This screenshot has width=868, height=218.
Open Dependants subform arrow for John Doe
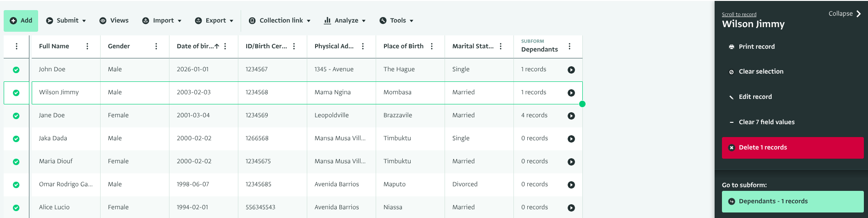(571, 70)
